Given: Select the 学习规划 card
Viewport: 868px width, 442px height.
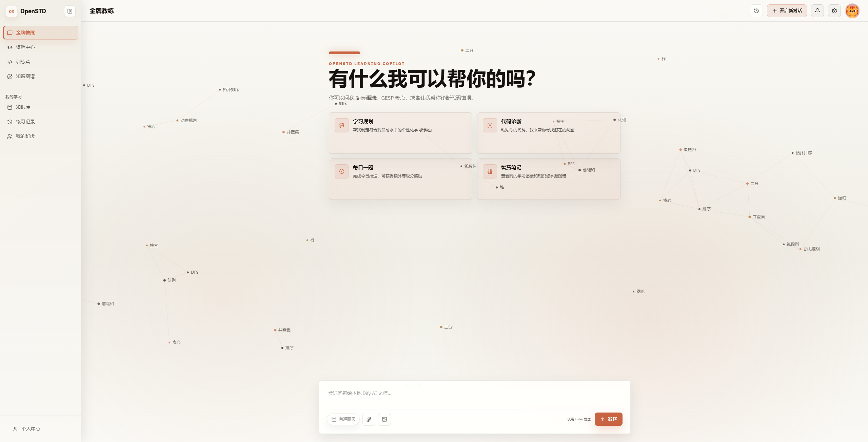Looking at the screenshot, I should pos(400,133).
